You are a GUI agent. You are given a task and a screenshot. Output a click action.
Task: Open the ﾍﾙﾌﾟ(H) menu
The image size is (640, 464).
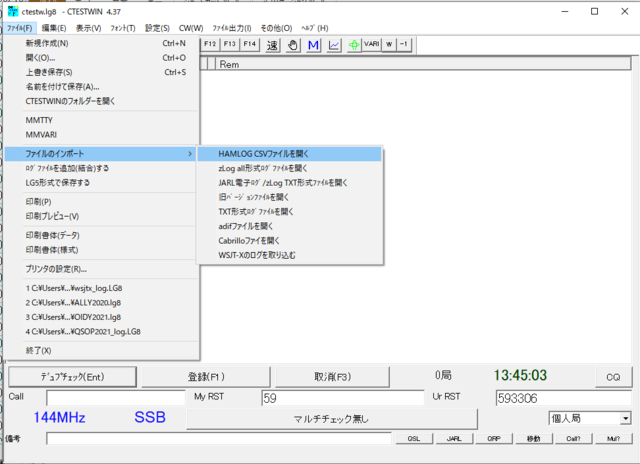[x=315, y=28]
